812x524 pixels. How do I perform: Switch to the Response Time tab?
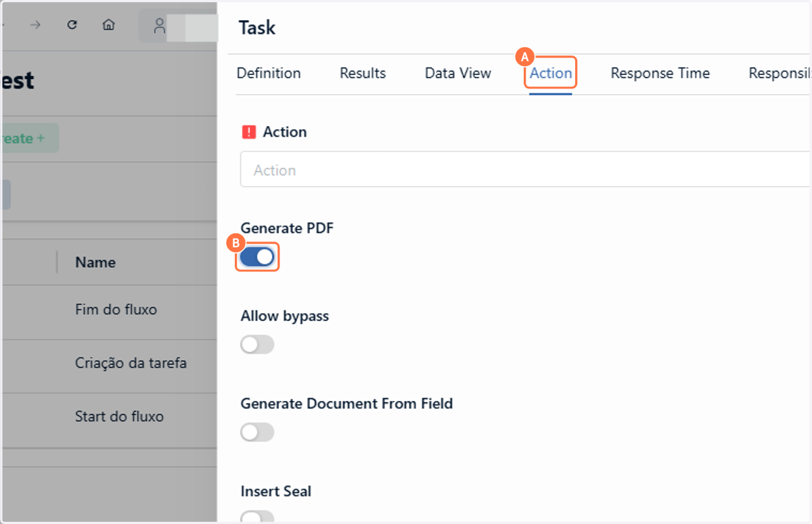click(660, 73)
